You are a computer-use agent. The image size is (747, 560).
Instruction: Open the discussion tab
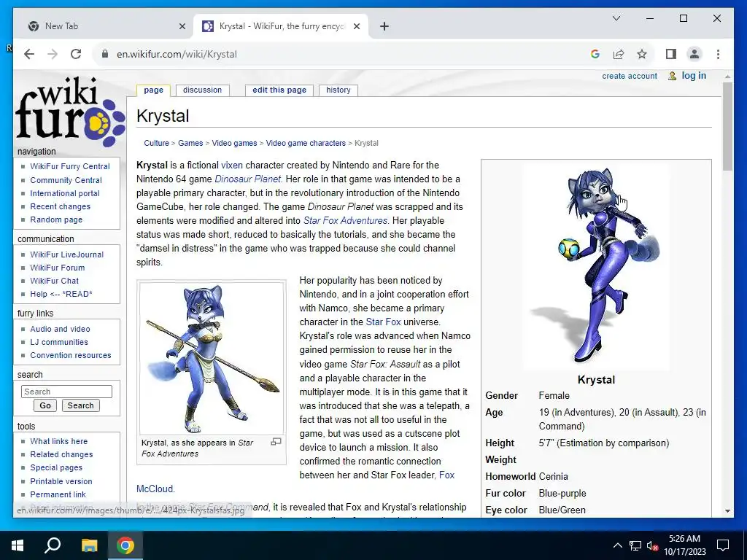tap(203, 90)
